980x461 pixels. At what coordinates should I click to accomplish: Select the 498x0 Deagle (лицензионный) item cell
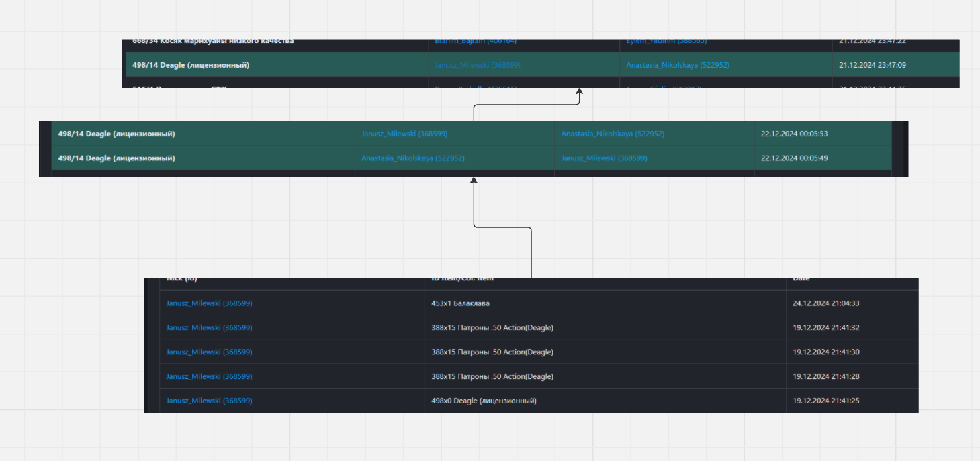coord(484,401)
